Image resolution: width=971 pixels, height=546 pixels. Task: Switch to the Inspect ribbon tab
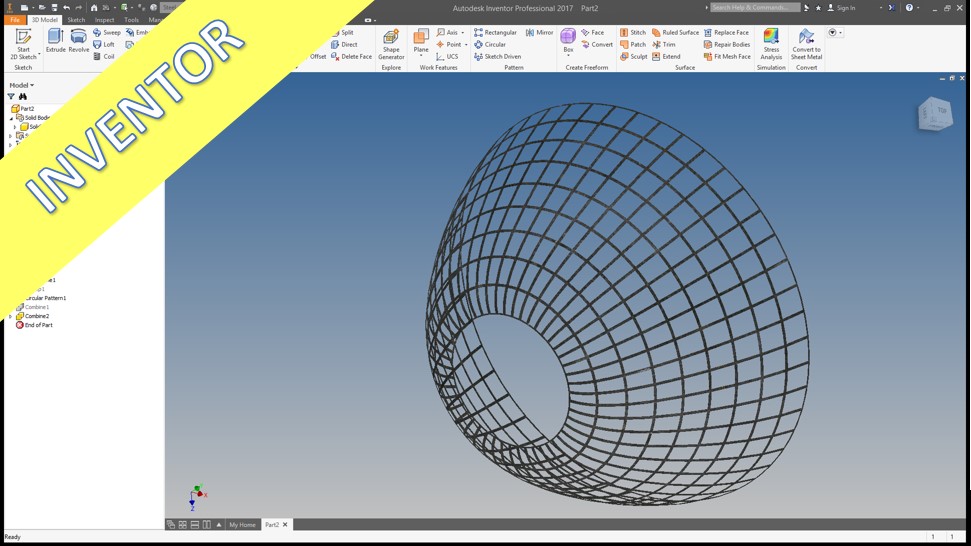click(x=104, y=20)
